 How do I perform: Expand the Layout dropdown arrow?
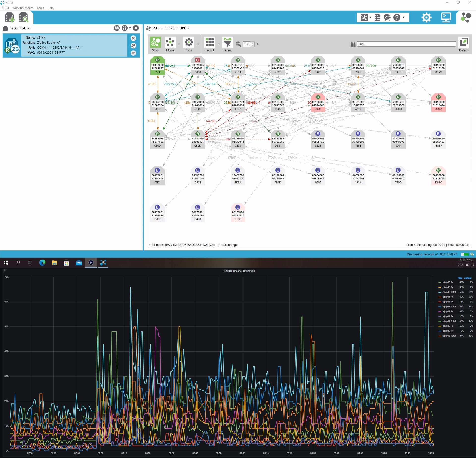tap(219, 44)
